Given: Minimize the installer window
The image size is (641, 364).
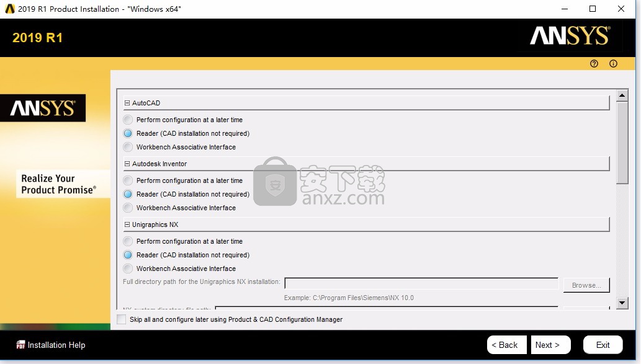Looking at the screenshot, I should coord(565,9).
